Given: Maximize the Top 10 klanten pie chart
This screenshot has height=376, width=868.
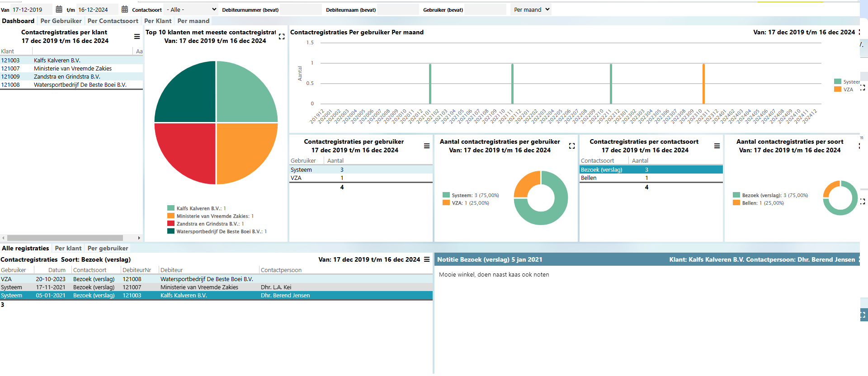Looking at the screenshot, I should pos(282,37).
